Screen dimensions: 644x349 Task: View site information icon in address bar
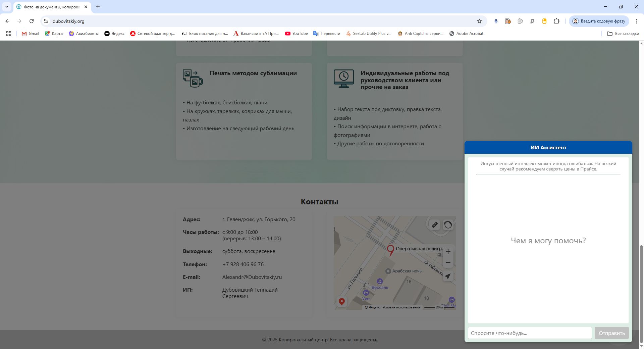[x=46, y=21]
